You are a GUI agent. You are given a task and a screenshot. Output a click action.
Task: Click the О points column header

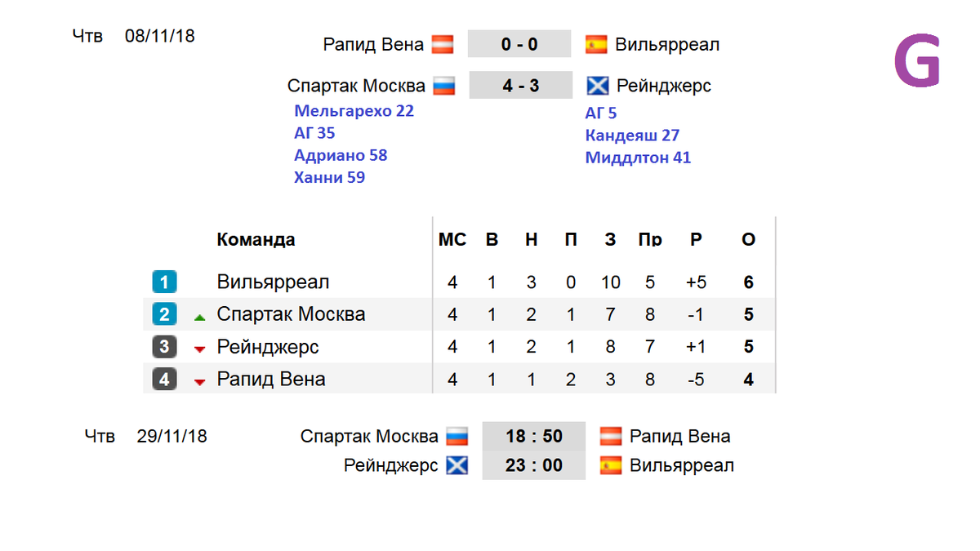(748, 240)
